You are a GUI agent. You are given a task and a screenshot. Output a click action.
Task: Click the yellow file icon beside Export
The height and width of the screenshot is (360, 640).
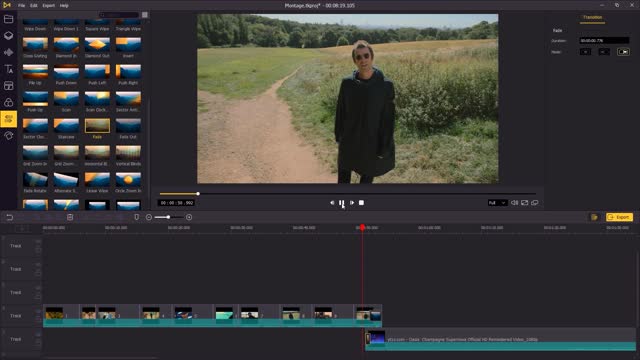pos(594,217)
